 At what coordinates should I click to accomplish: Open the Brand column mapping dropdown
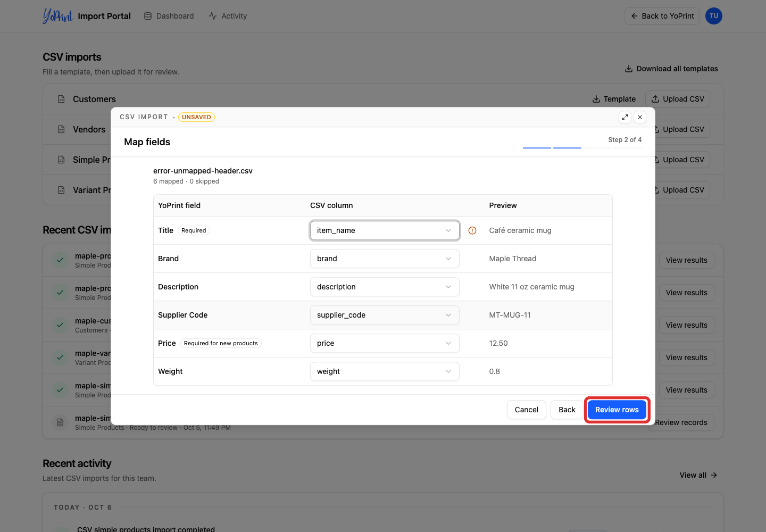point(385,259)
